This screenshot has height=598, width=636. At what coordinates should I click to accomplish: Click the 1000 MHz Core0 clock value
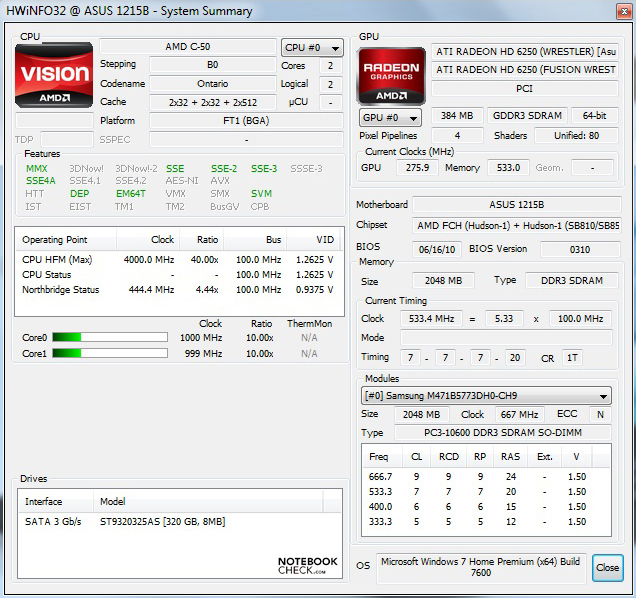[201, 338]
